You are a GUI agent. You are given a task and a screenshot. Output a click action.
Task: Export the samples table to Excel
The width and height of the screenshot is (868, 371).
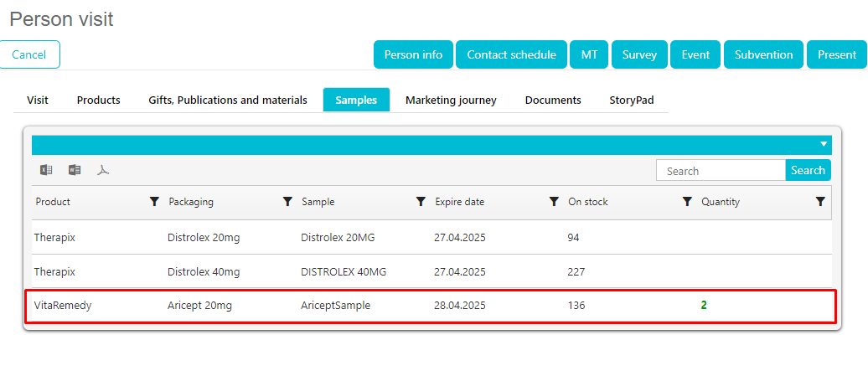(x=47, y=170)
